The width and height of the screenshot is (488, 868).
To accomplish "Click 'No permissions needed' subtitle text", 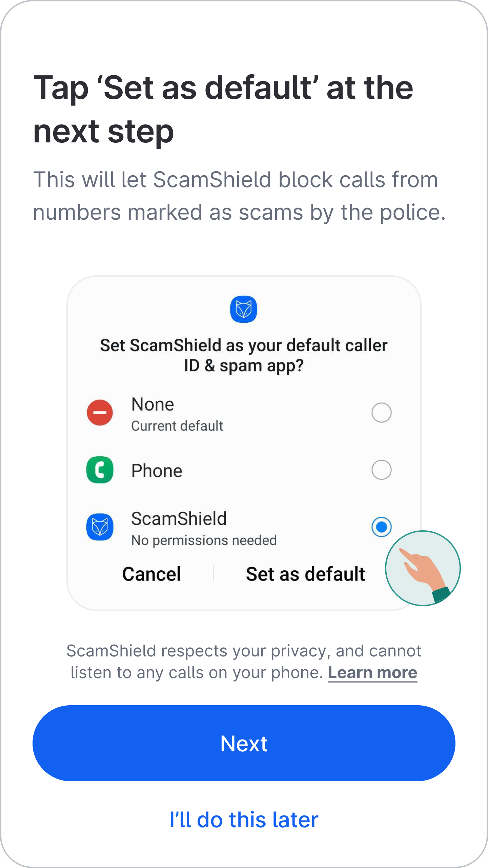I will point(204,540).
